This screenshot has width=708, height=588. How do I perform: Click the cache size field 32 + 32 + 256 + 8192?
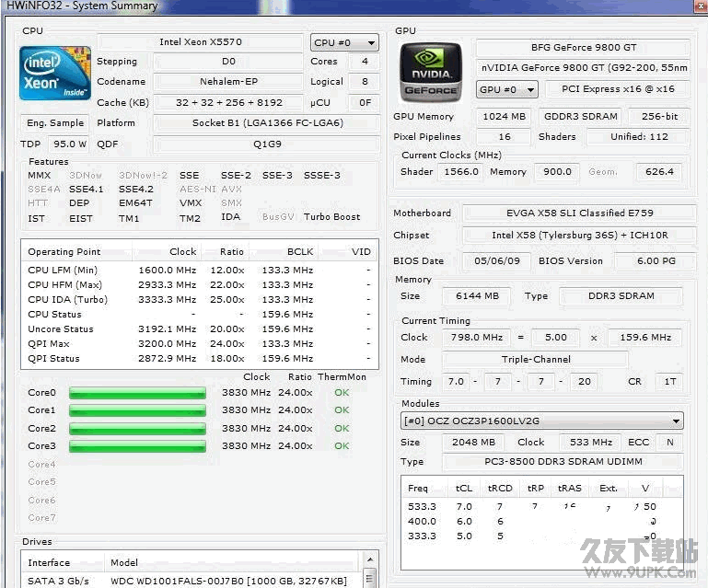[x=228, y=102]
